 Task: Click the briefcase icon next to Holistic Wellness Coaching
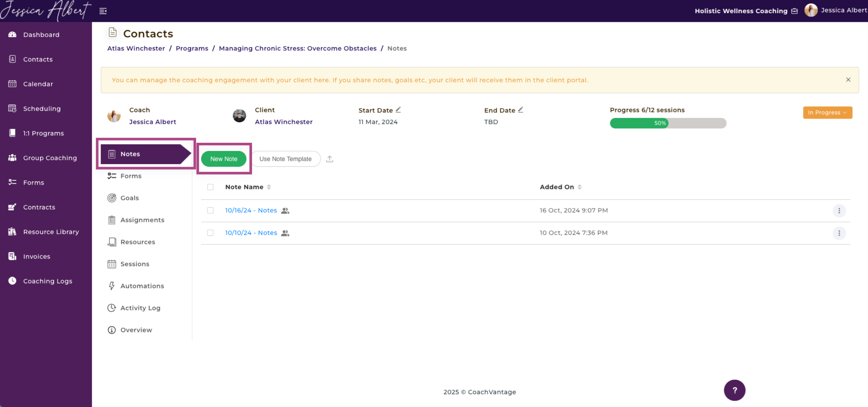(794, 11)
